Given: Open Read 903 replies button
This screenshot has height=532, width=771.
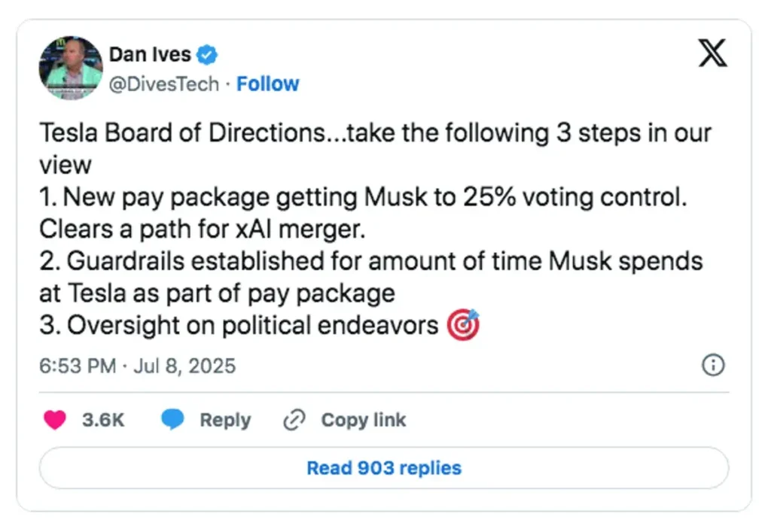Looking at the screenshot, I should click(384, 468).
